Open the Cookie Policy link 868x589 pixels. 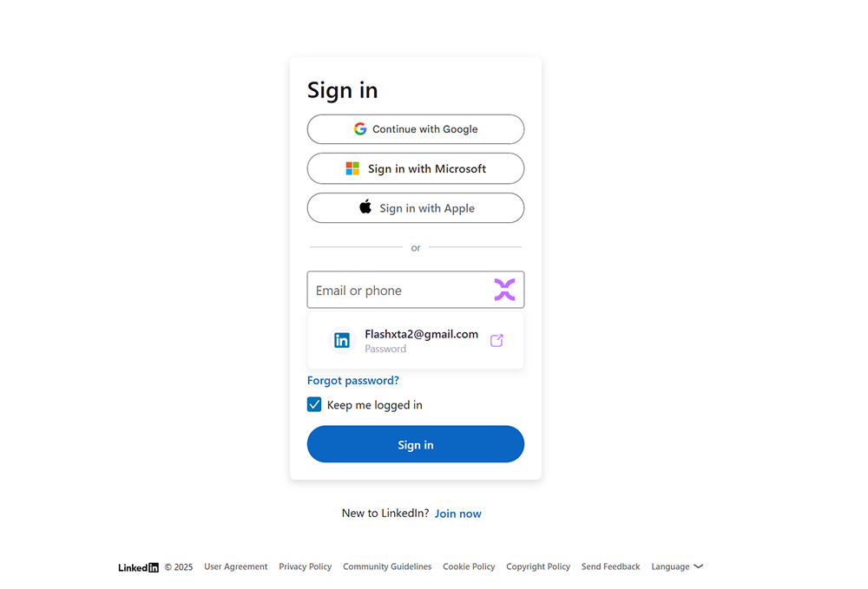pyautogui.click(x=469, y=566)
